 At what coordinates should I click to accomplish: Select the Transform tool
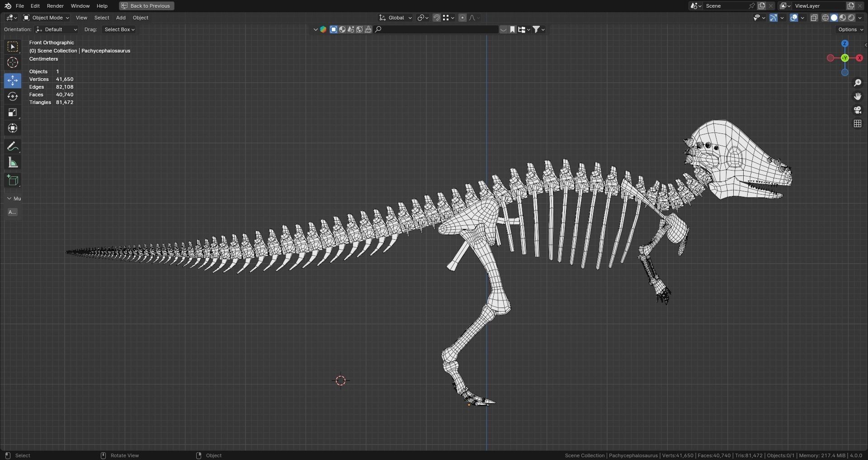tap(13, 128)
